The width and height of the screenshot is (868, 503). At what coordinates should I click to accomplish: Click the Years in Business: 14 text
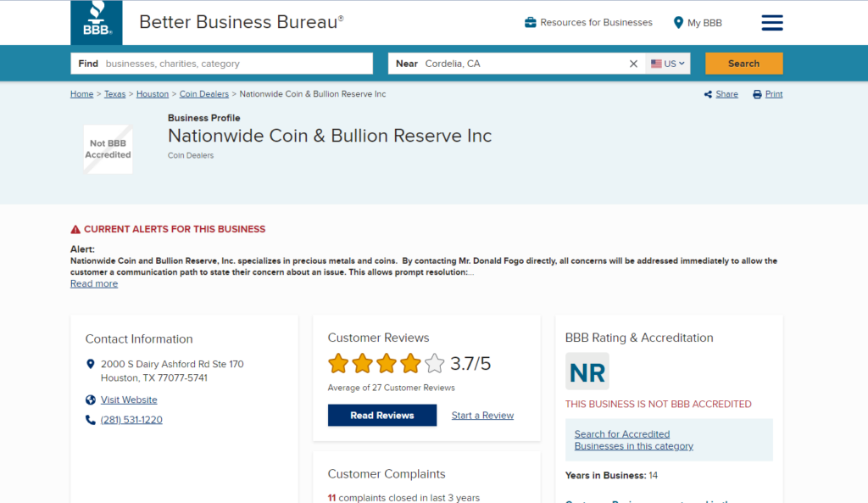pyautogui.click(x=611, y=475)
